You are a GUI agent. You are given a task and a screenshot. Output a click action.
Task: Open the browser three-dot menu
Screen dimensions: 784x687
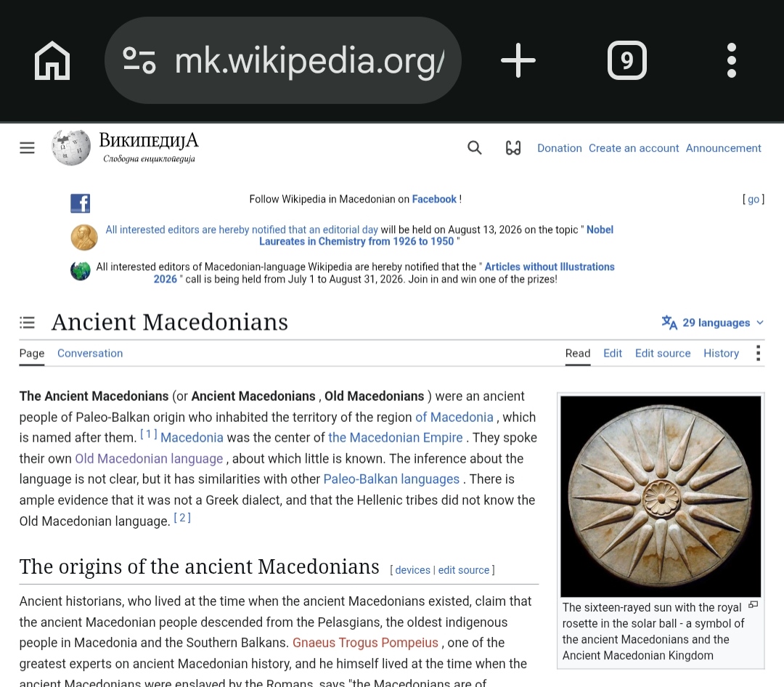pyautogui.click(x=732, y=60)
